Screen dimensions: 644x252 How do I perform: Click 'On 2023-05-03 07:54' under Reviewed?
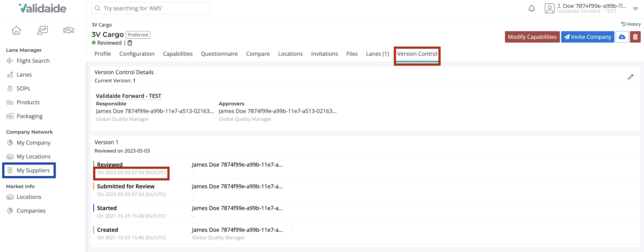tap(131, 173)
